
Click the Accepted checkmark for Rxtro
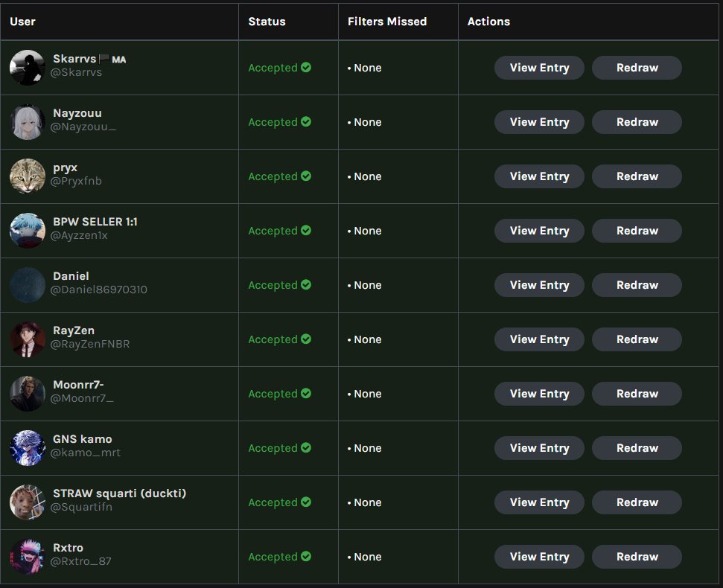click(x=306, y=557)
